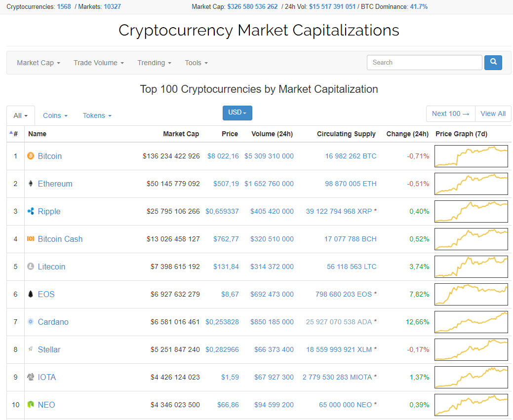Focus the Search input field
Image resolution: width=513 pixels, height=420 pixels.
[424, 63]
